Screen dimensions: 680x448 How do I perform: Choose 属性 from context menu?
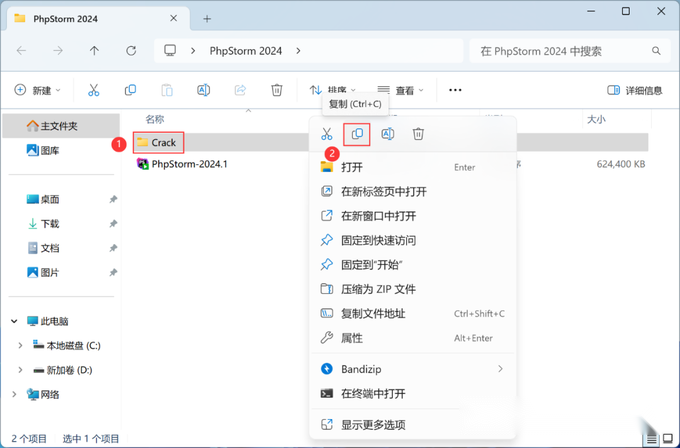coord(413,338)
